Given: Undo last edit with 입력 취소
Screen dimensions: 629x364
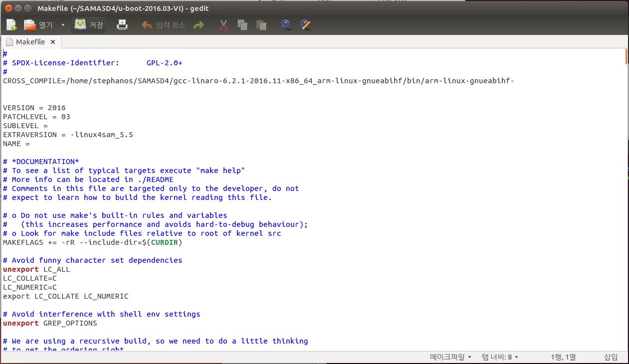Looking at the screenshot, I should [164, 25].
